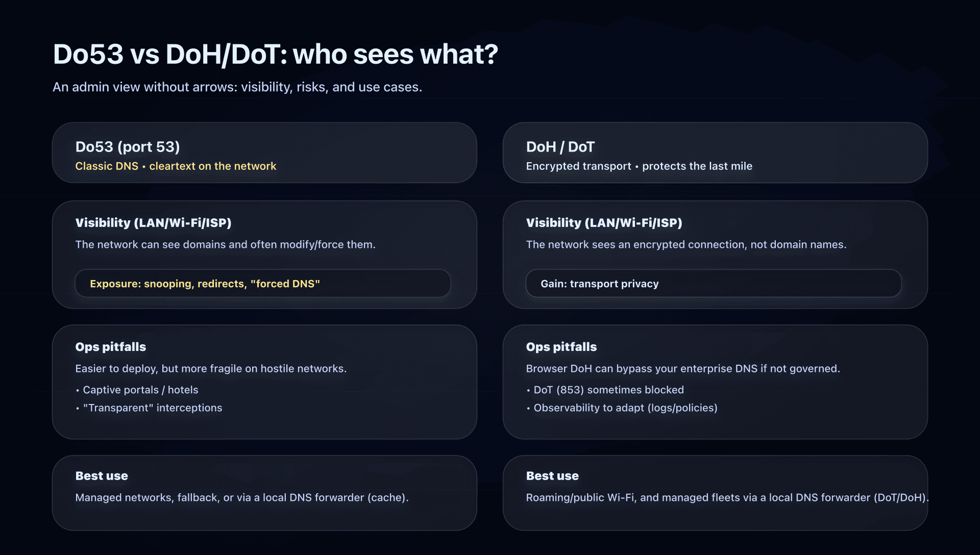Click "Roaming/public Wi-Fi" best-use text
The image size is (980, 555).
tap(727, 498)
